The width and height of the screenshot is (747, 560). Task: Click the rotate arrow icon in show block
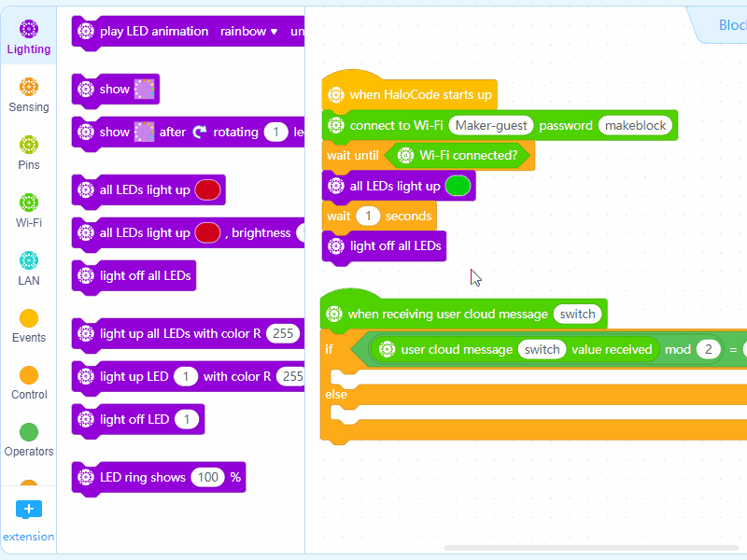(200, 132)
